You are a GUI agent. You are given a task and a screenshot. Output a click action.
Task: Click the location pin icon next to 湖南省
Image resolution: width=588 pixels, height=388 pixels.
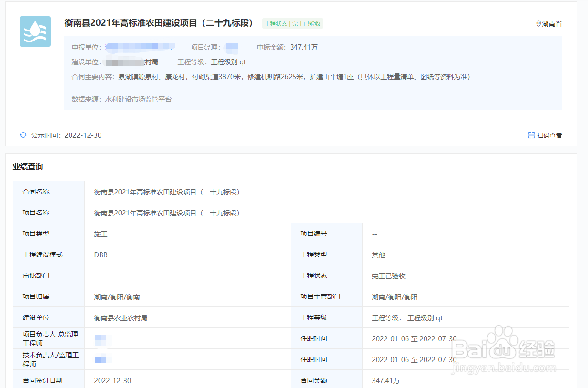point(538,23)
